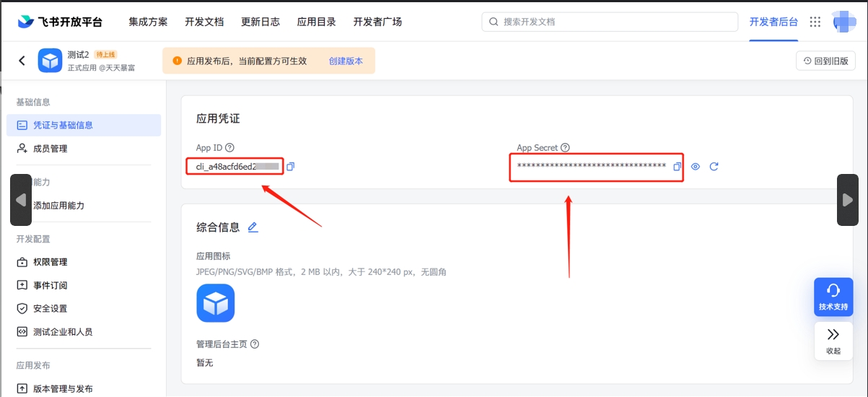Open 权限管理 in the sidebar
Screen dimensions: 868x397
tap(50, 262)
